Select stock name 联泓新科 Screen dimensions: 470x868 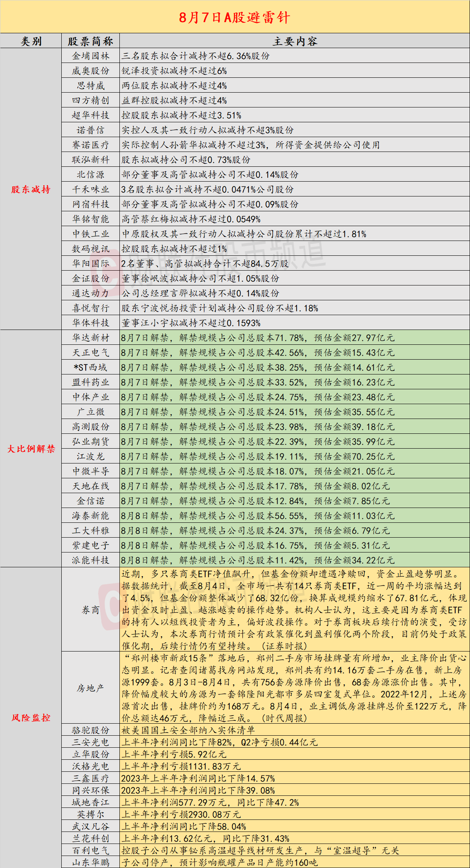point(91,160)
